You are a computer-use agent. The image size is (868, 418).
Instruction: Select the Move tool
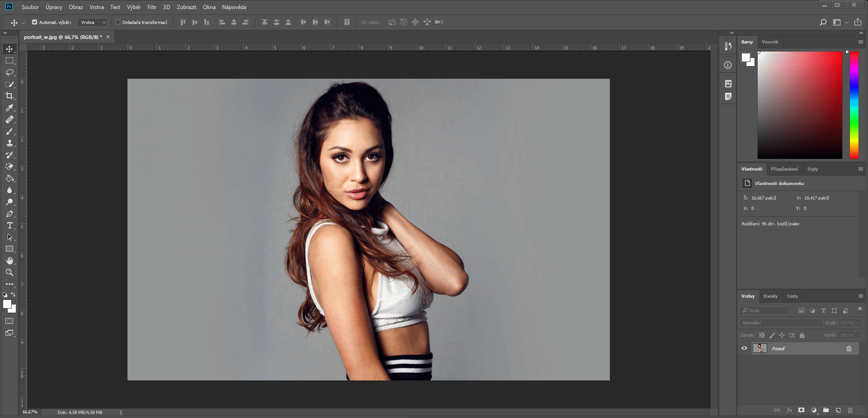9,49
